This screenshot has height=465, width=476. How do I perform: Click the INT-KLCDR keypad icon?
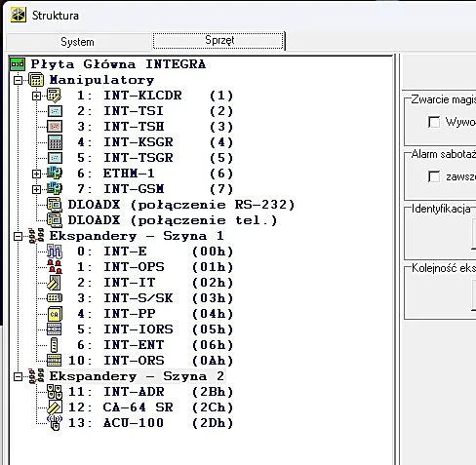coord(54,96)
